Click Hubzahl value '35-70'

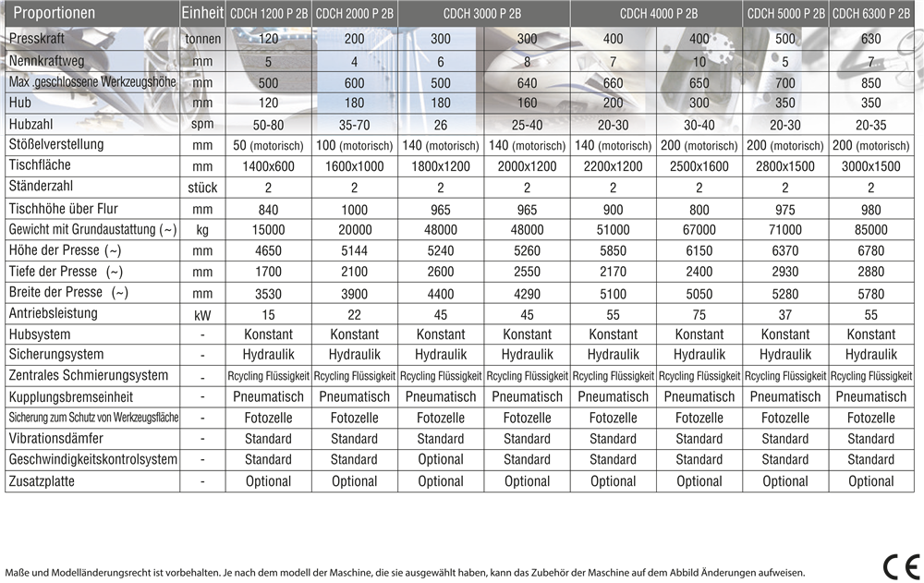(x=354, y=125)
